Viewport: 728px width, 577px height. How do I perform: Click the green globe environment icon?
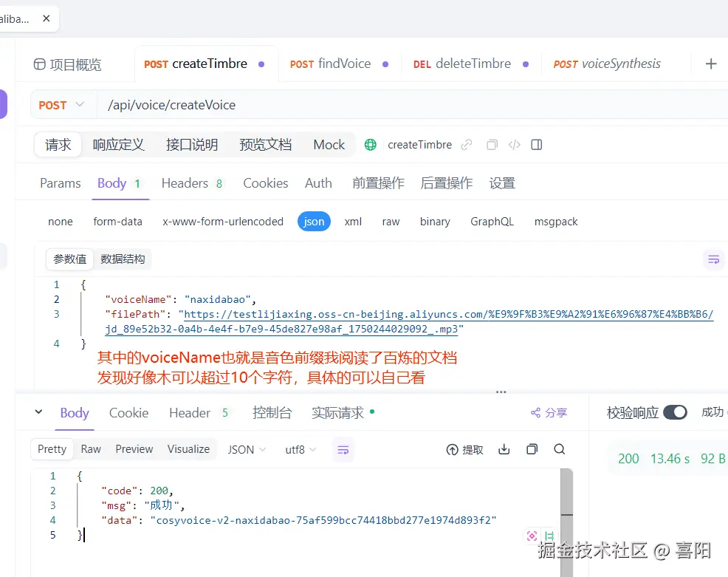pyautogui.click(x=369, y=145)
